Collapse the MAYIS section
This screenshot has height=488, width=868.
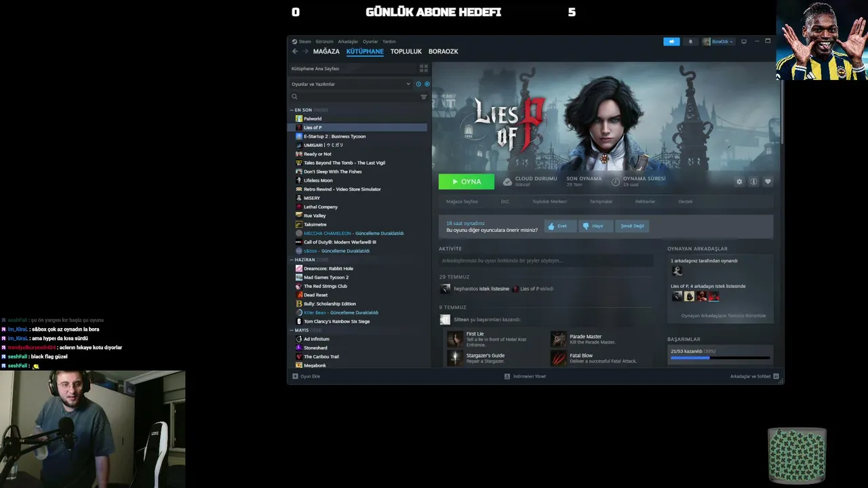292,330
